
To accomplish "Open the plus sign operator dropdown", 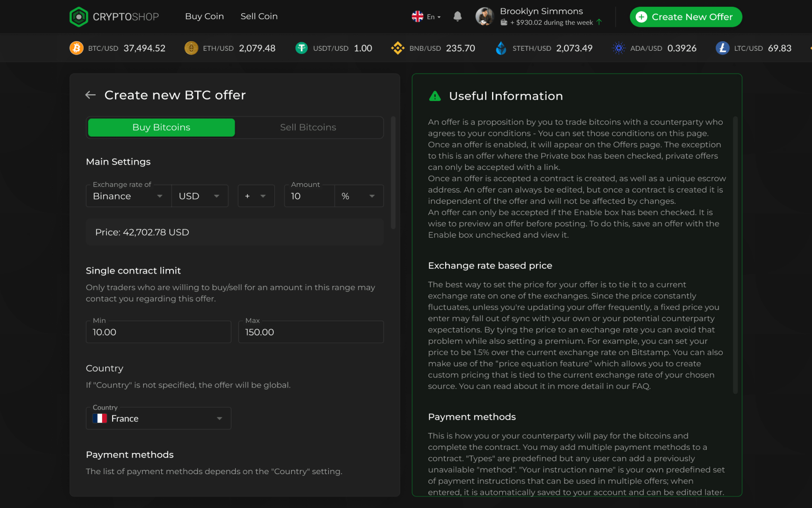I will [256, 196].
